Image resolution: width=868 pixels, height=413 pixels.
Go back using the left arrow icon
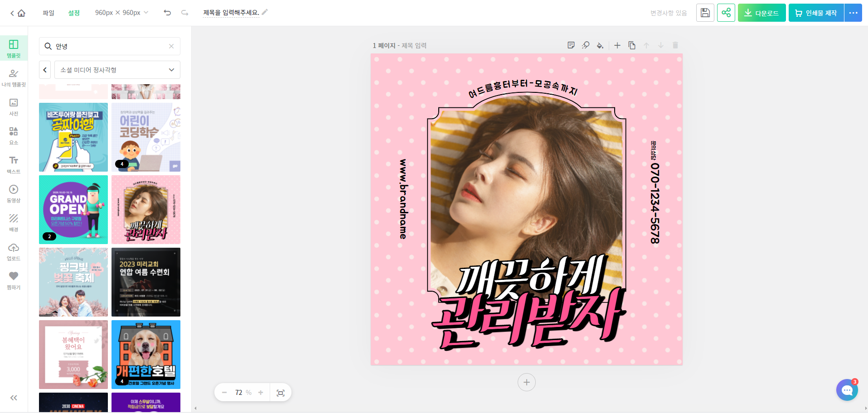pyautogui.click(x=12, y=13)
